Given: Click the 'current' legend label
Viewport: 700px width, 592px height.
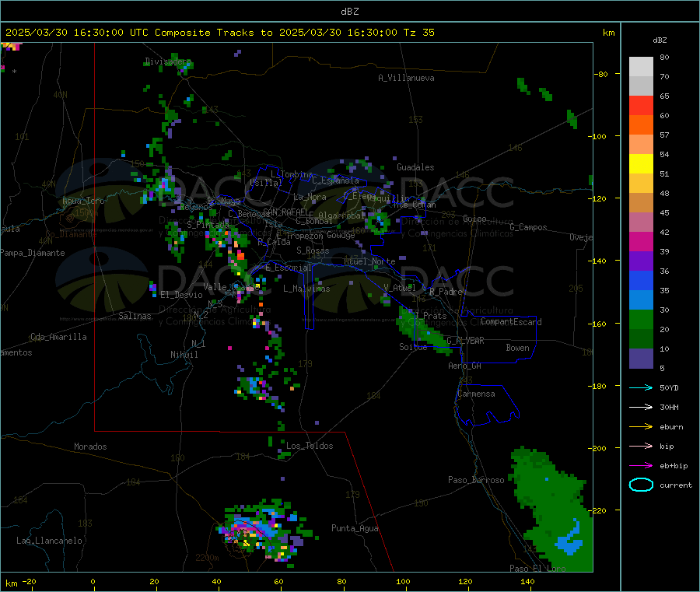Looking at the screenshot, I should (x=676, y=485).
